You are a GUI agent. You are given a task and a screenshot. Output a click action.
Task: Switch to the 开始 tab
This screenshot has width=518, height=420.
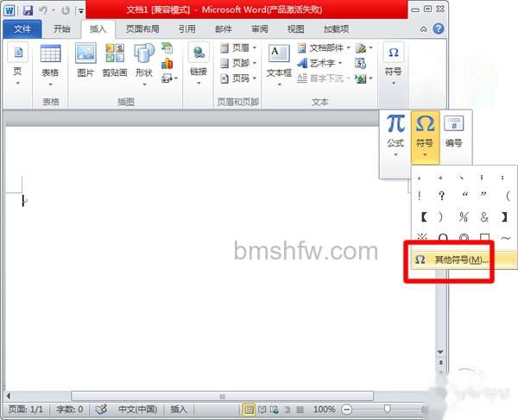point(61,29)
